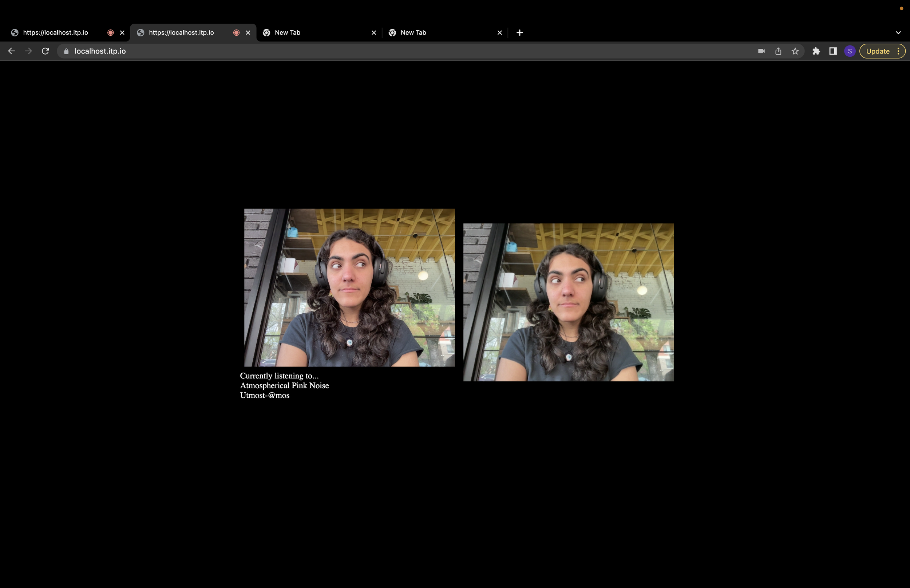910x588 pixels.
Task: Reload the localhost.itp.io page
Action: 45,51
